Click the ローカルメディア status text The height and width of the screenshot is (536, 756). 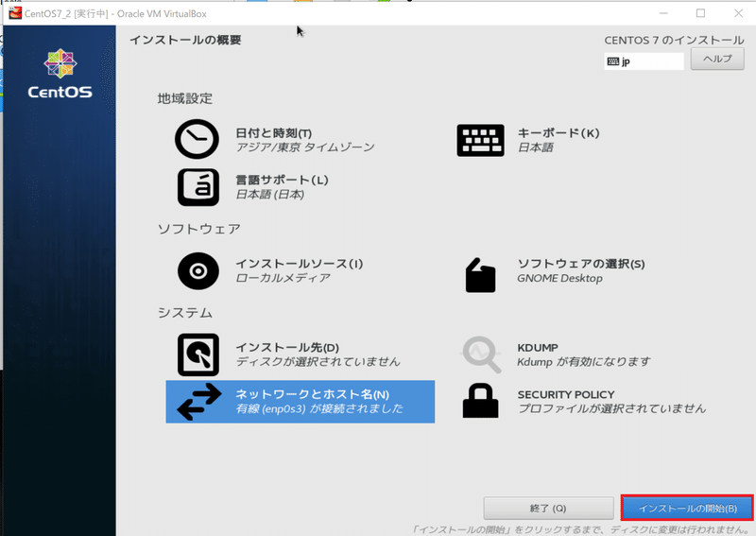(283, 278)
